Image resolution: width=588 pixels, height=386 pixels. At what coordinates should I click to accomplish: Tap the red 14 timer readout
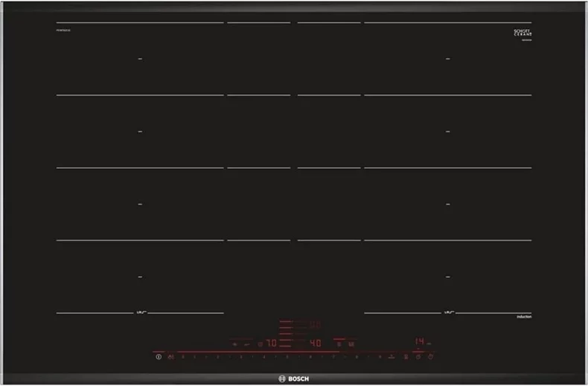(x=420, y=341)
